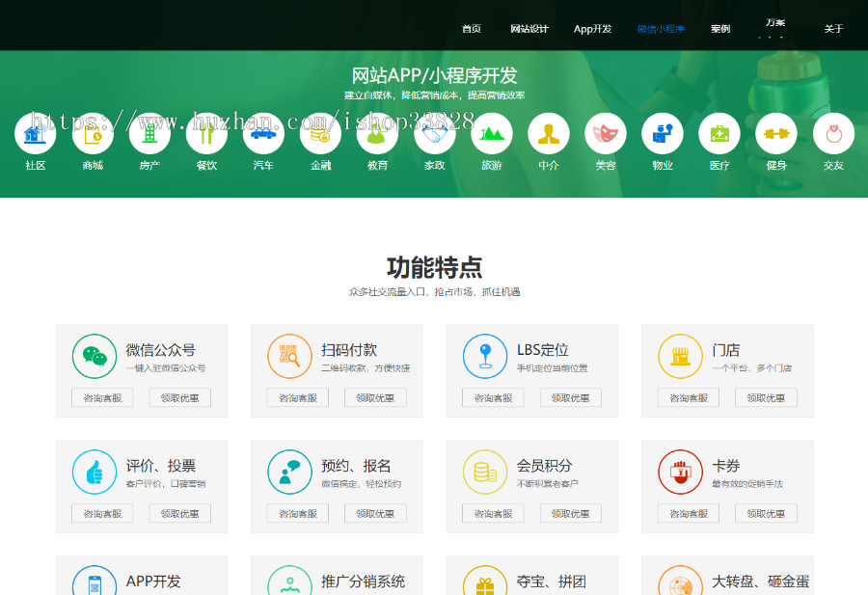Open the 首页 home menu item

click(472, 29)
